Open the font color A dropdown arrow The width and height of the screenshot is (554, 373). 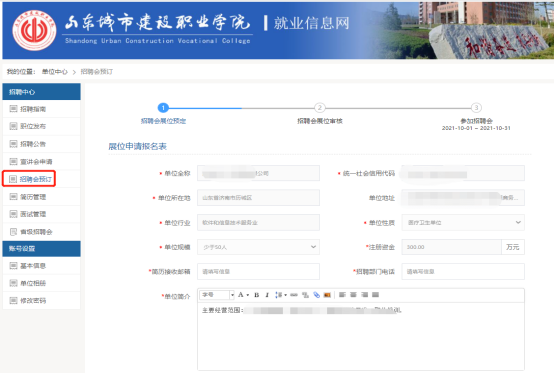click(x=248, y=295)
